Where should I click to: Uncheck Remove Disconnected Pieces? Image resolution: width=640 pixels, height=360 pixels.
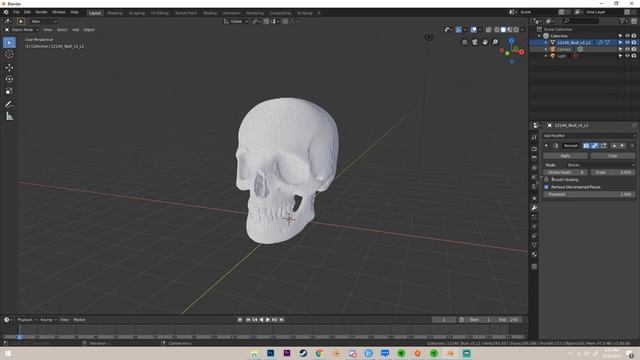(x=547, y=187)
